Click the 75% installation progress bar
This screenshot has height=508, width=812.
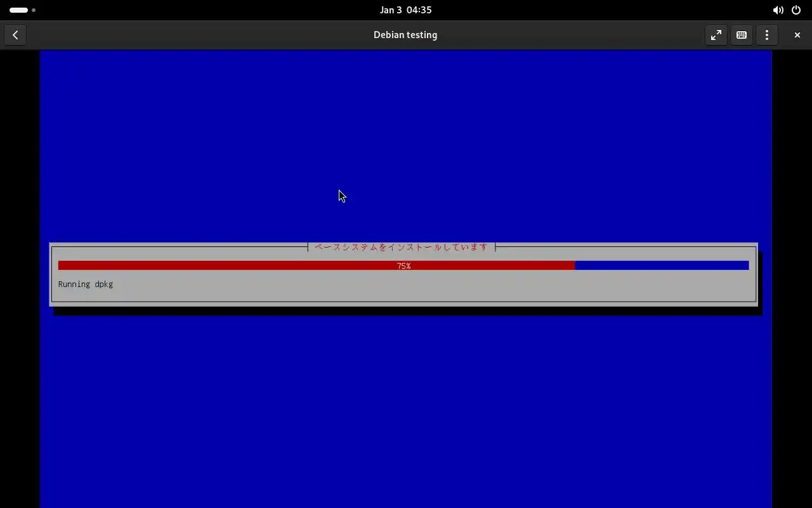point(403,265)
